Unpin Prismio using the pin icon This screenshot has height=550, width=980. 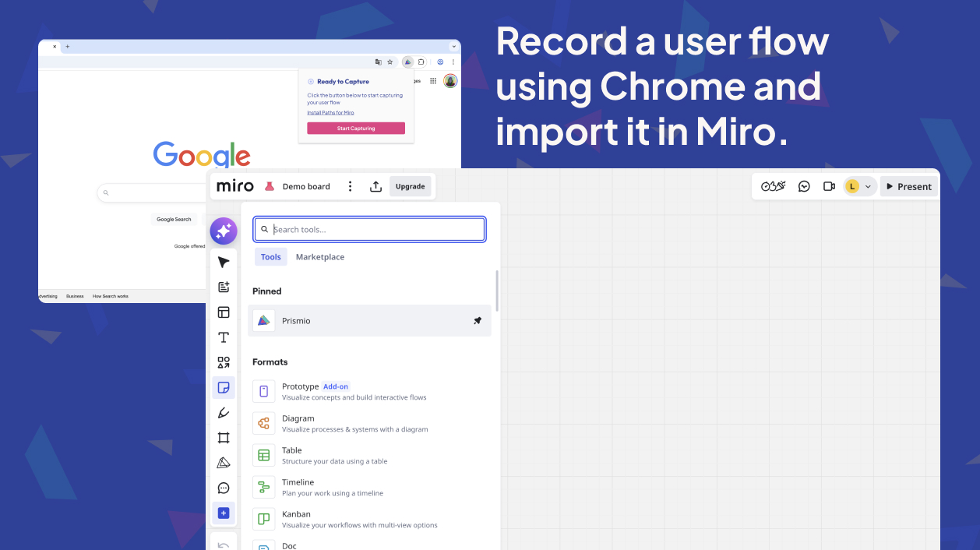click(478, 320)
